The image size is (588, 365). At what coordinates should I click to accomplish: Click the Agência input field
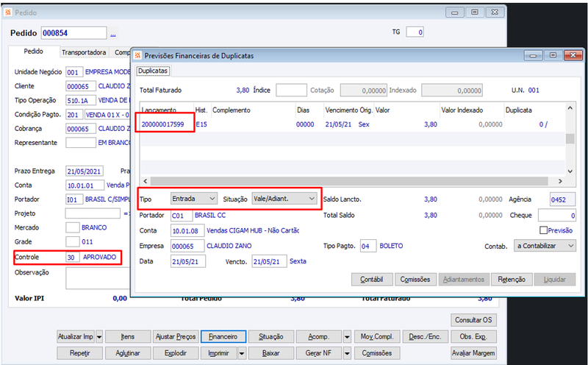click(562, 199)
